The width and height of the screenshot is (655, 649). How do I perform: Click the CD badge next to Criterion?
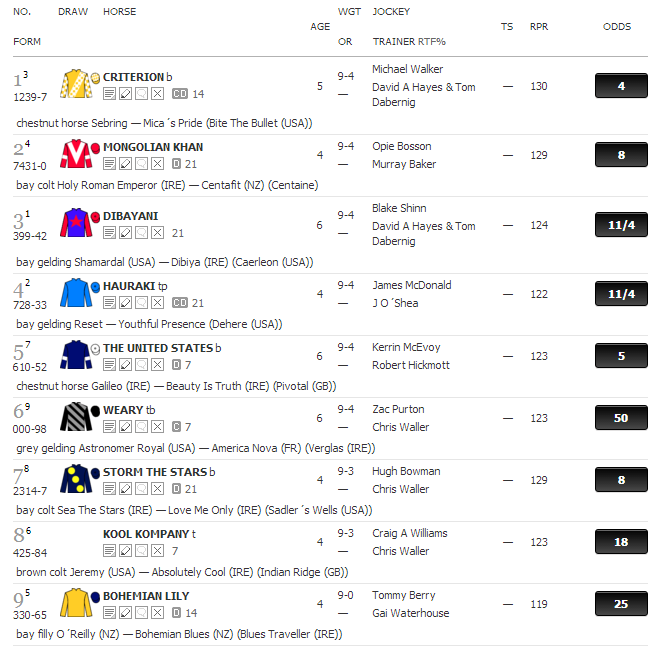tap(180, 94)
